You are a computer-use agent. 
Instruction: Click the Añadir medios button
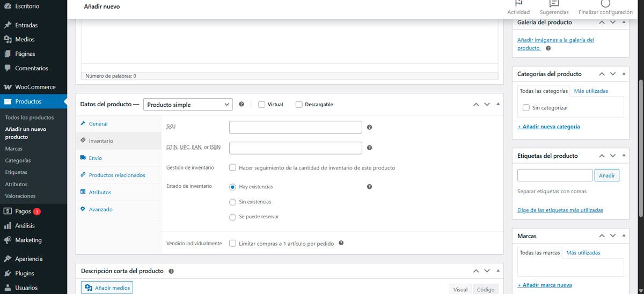[107, 288]
